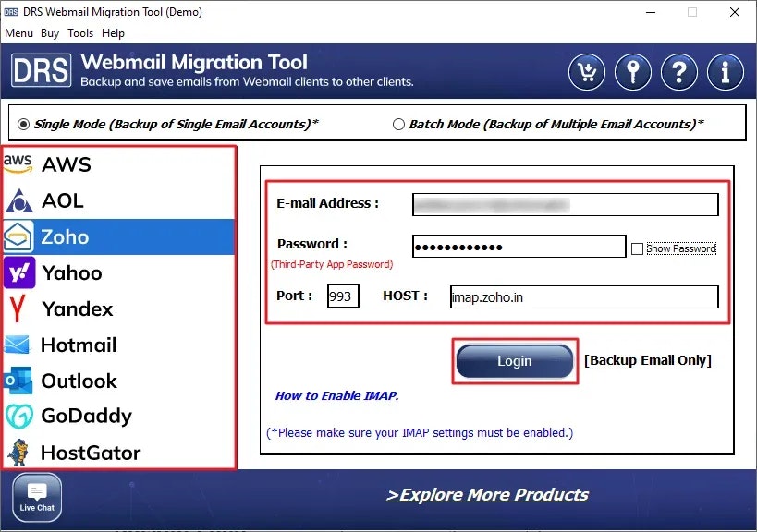Select HostGator label in provider list
Image resolution: width=757 pixels, height=532 pixels.
click(91, 453)
